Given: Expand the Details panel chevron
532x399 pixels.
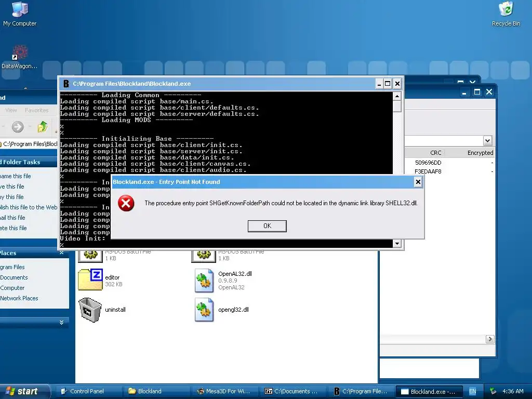Looking at the screenshot, I should click(61, 322).
